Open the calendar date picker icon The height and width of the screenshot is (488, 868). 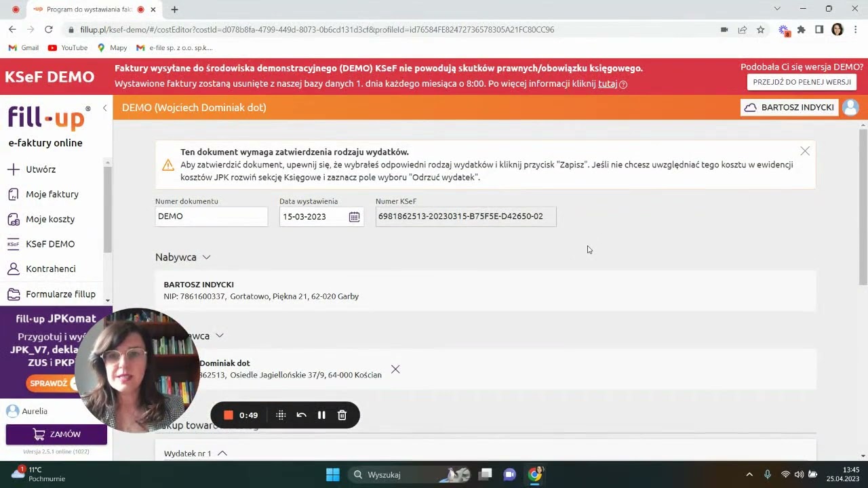[354, 217]
